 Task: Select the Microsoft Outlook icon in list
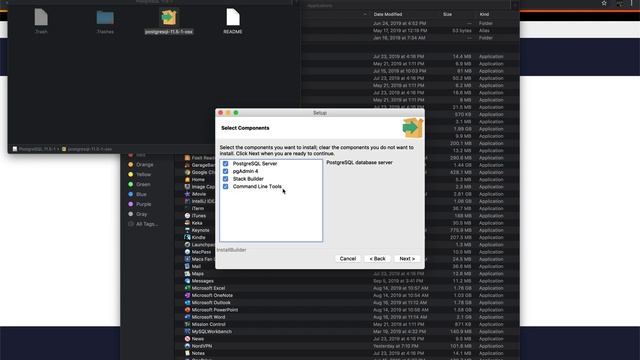coord(187,302)
